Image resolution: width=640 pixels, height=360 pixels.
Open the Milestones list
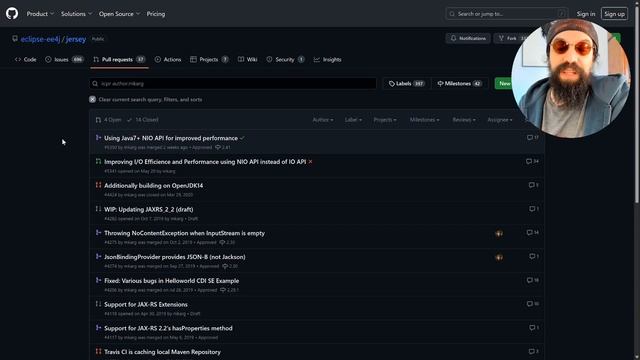click(460, 84)
